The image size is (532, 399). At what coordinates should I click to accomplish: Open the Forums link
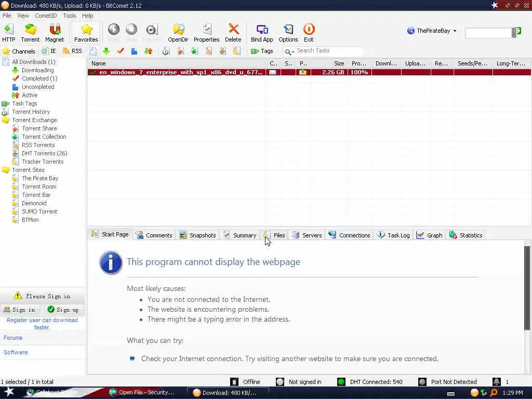(x=13, y=338)
